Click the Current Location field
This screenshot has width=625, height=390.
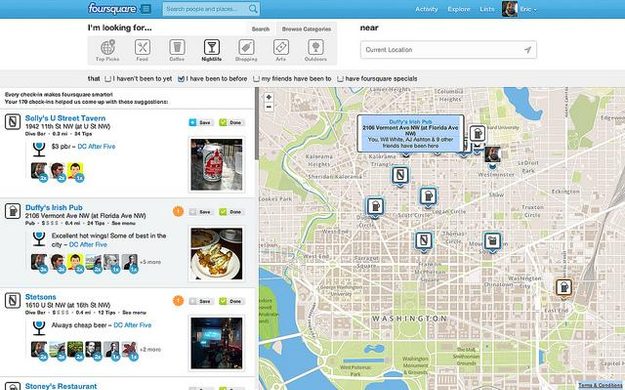(448, 50)
